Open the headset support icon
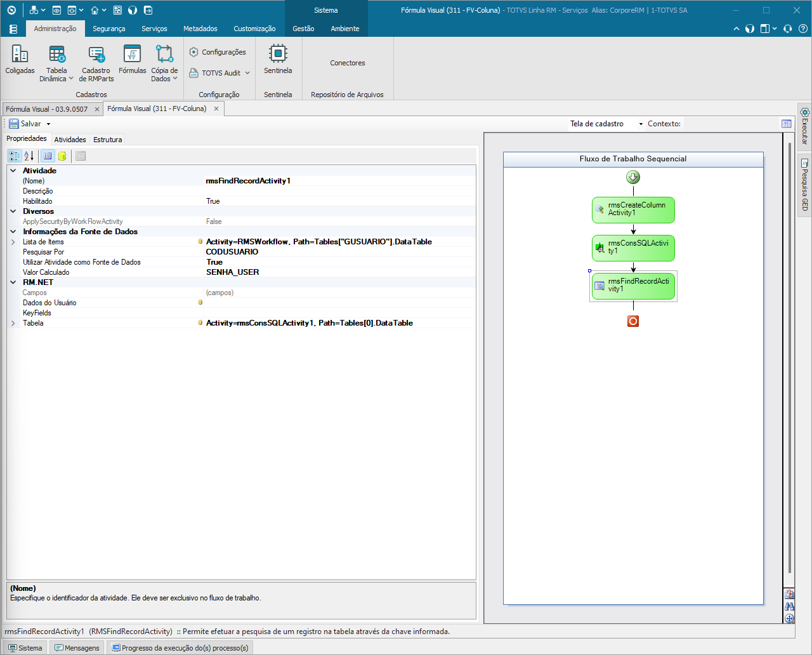 [x=787, y=29]
